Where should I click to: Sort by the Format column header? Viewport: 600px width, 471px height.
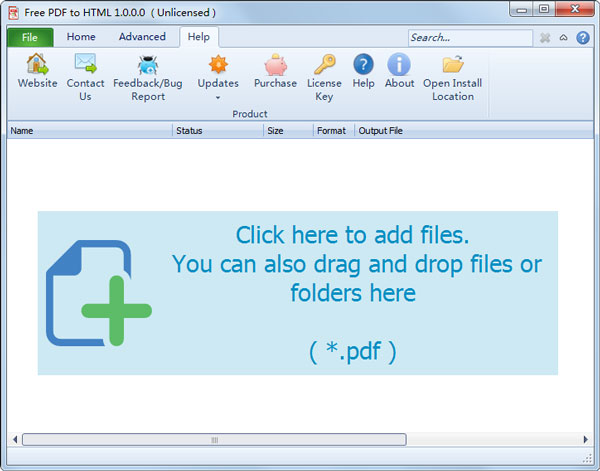click(x=334, y=131)
